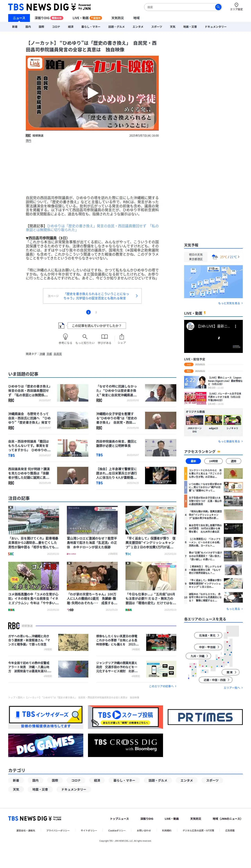Viewport: 251px width, 868px height.
Task: Select the 地域 tab
Action: click(x=136, y=18)
